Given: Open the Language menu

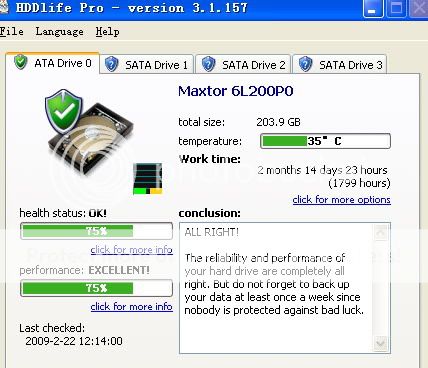Looking at the screenshot, I should [59, 32].
